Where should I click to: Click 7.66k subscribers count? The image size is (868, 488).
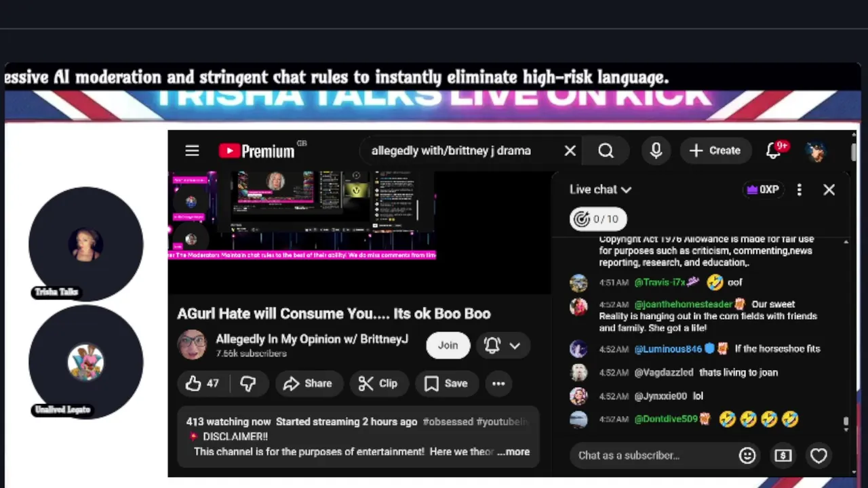click(251, 354)
